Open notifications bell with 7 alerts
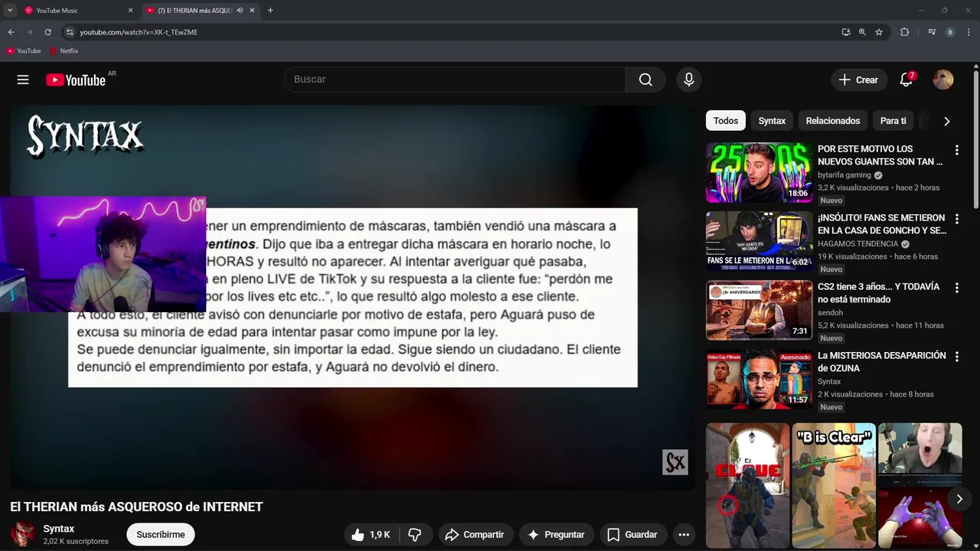This screenshot has width=980, height=551. point(906,80)
